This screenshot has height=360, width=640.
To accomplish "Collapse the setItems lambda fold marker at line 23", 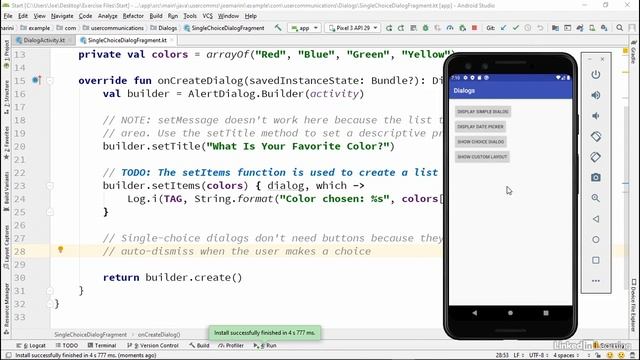I will [50, 186].
